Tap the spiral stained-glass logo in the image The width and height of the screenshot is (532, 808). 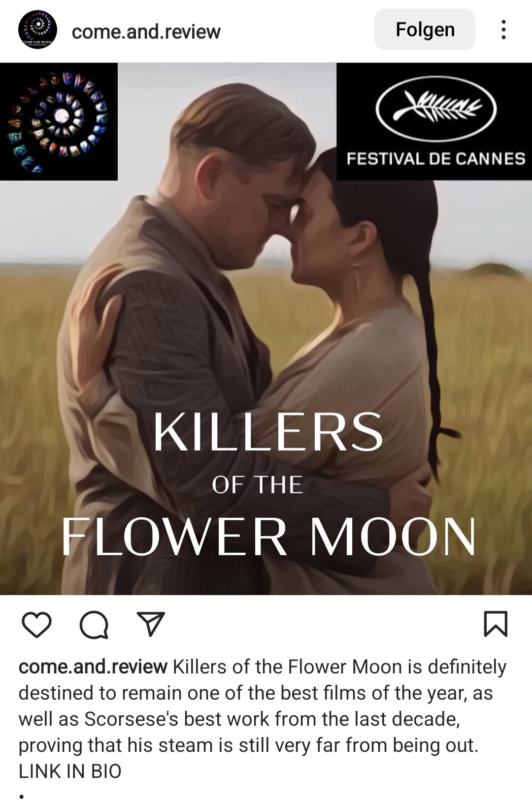pos(59,121)
